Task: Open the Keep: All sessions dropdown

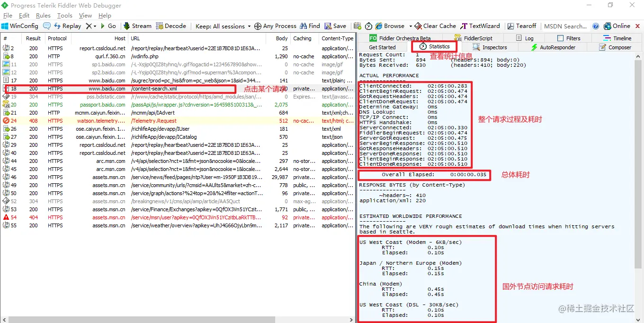Action: [223, 26]
